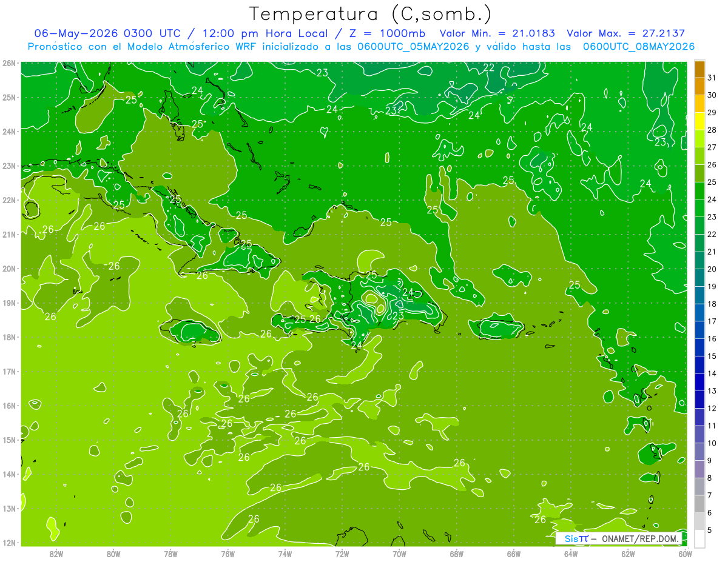Screen dimensions: 728x562
Task: Select the Valor Max. = 27.2137 text
Action: [x=626, y=33]
